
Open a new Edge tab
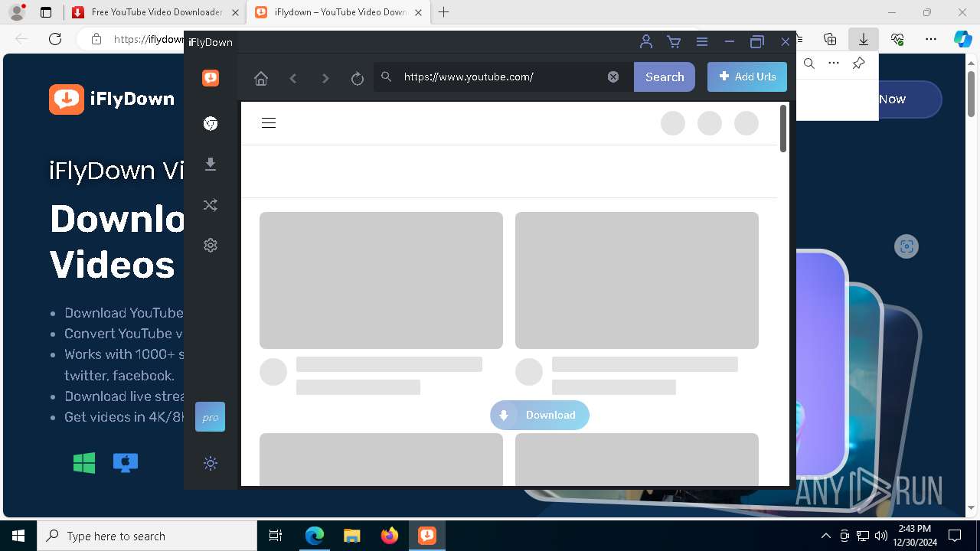[x=444, y=12]
